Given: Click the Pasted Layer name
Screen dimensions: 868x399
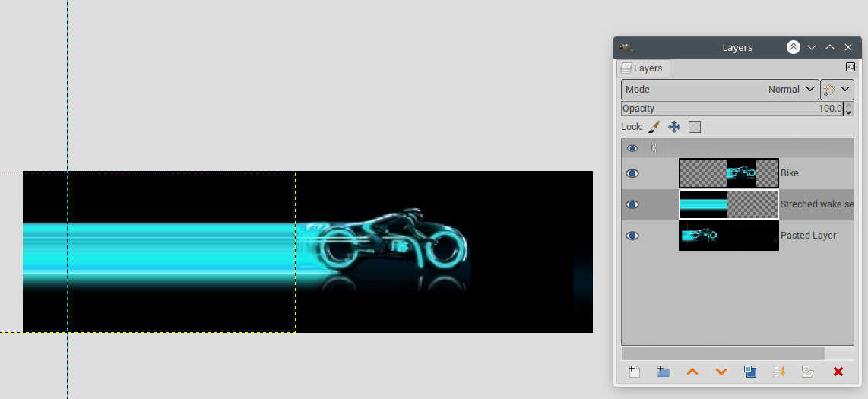Looking at the screenshot, I should [808, 235].
